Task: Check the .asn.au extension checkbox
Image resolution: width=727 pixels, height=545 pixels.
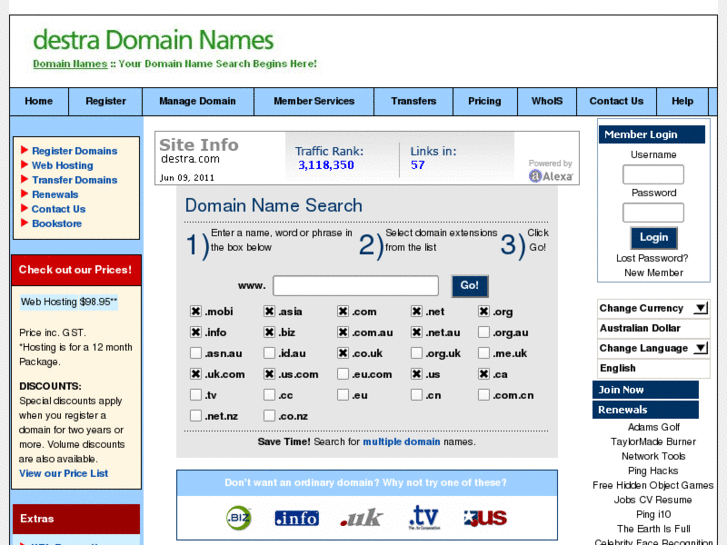Action: coord(196,353)
